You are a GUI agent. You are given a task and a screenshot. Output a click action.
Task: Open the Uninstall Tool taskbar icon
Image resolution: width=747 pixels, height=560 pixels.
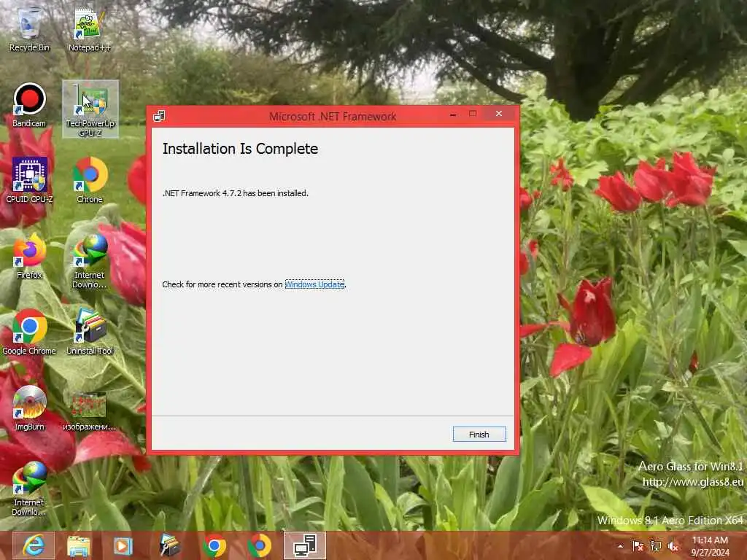169,545
